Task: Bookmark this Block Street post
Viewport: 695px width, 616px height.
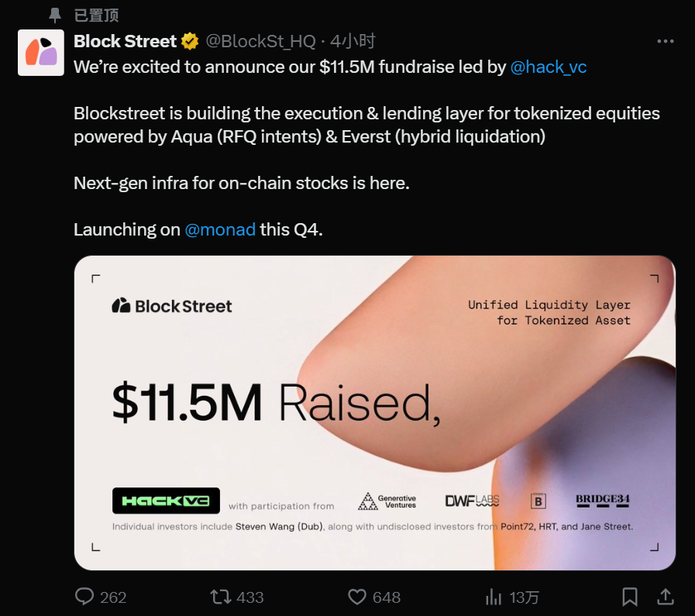Action: click(630, 597)
